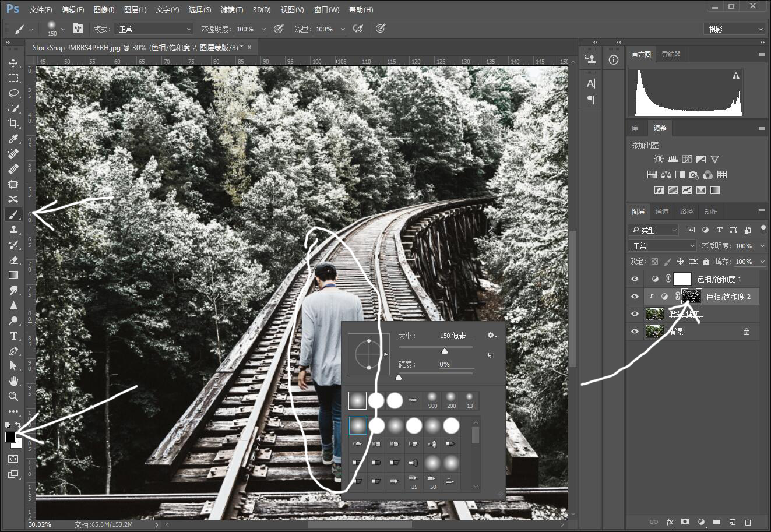Hide the 色相/饱和度 1 layer
This screenshot has width=771, height=532.
(635, 279)
